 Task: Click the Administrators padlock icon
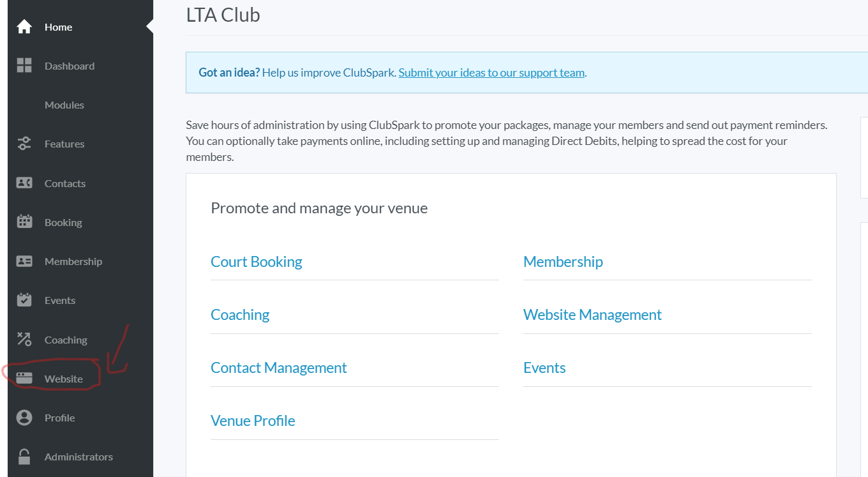click(x=24, y=457)
